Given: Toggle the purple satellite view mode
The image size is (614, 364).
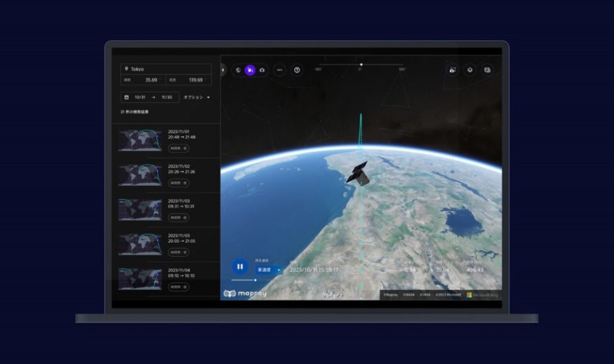Looking at the screenshot, I should click(x=250, y=70).
